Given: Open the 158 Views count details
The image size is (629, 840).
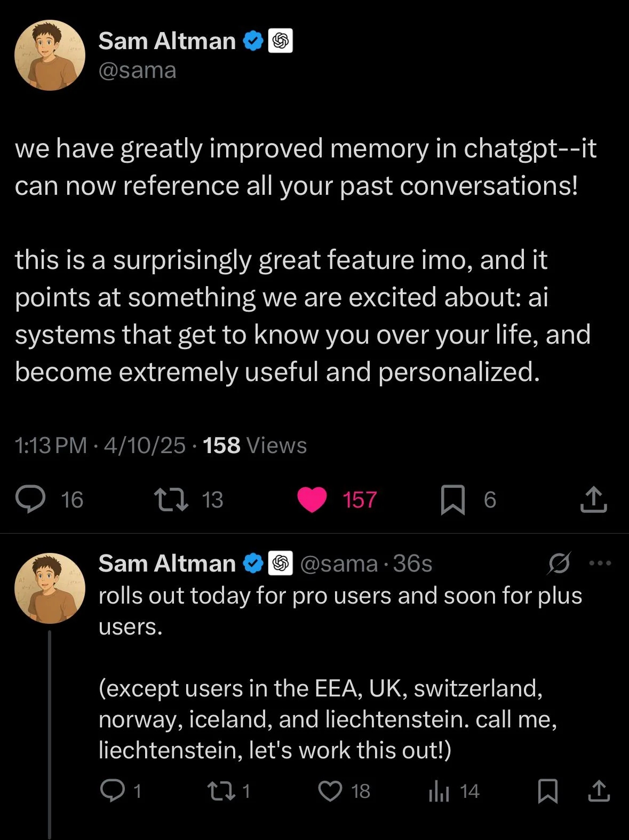Looking at the screenshot, I should 255,445.
